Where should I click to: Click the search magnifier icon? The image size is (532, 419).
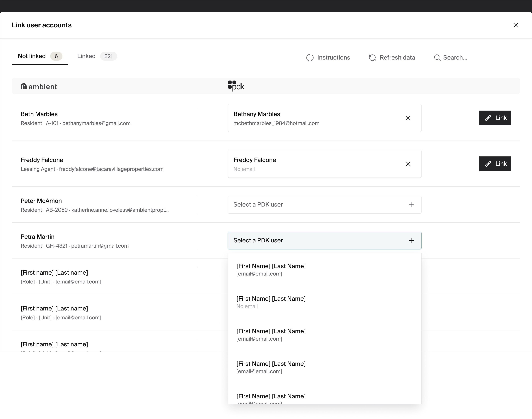click(437, 58)
